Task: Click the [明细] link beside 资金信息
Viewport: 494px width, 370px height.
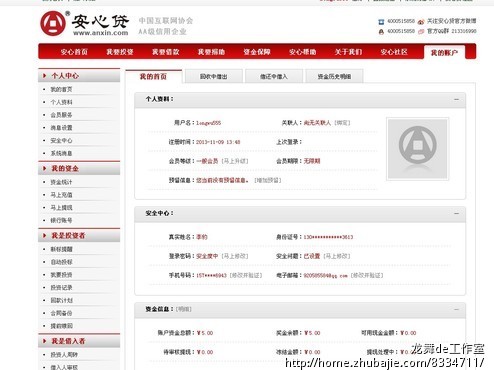Action: tap(184, 309)
